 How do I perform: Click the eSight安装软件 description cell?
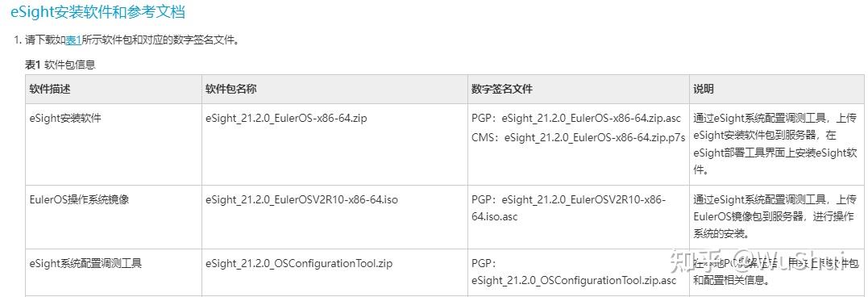coord(65,118)
